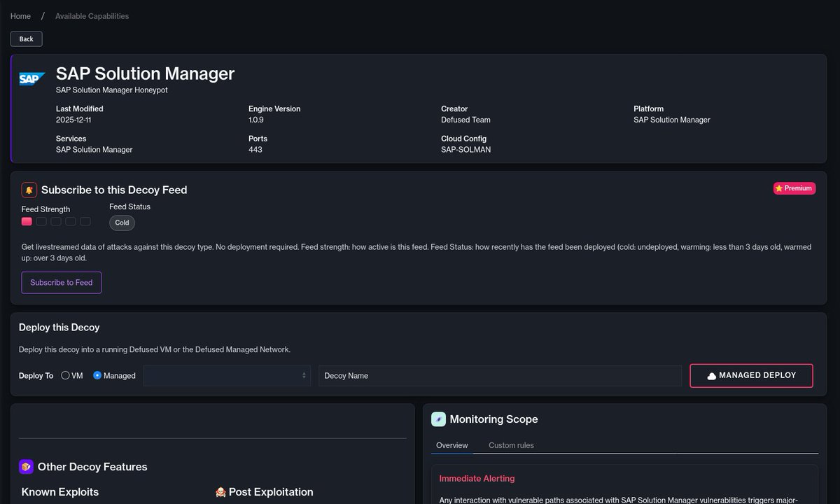Click Last Modified date 2025-12-11

[73, 120]
